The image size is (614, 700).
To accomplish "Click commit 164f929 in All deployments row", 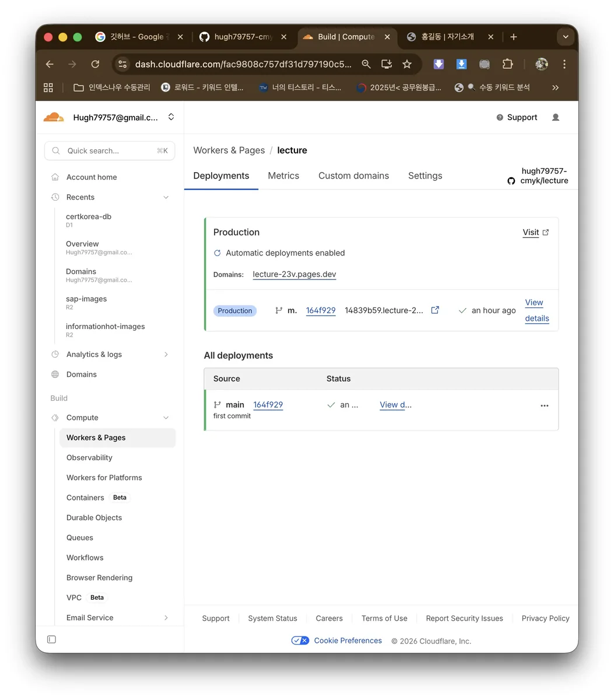I will coord(268,405).
